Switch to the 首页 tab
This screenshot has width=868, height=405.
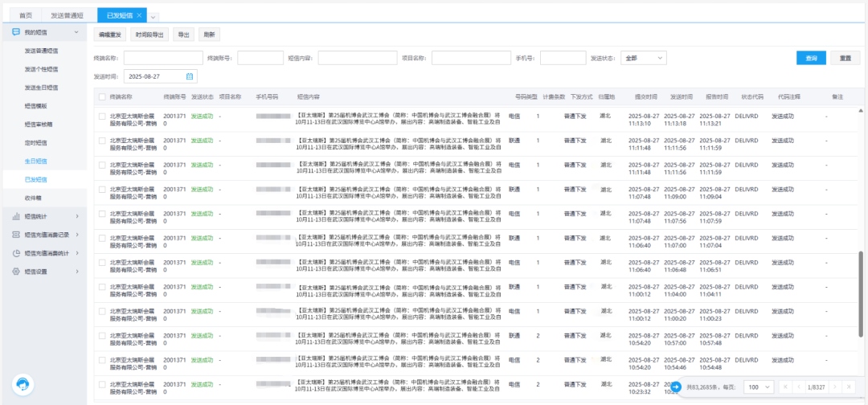(27, 15)
